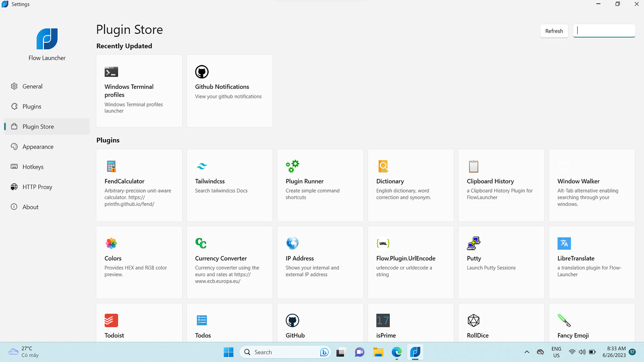Click the taskbar clock 8:33 AM
Viewport: 644px width, 362px height.
tap(614, 352)
